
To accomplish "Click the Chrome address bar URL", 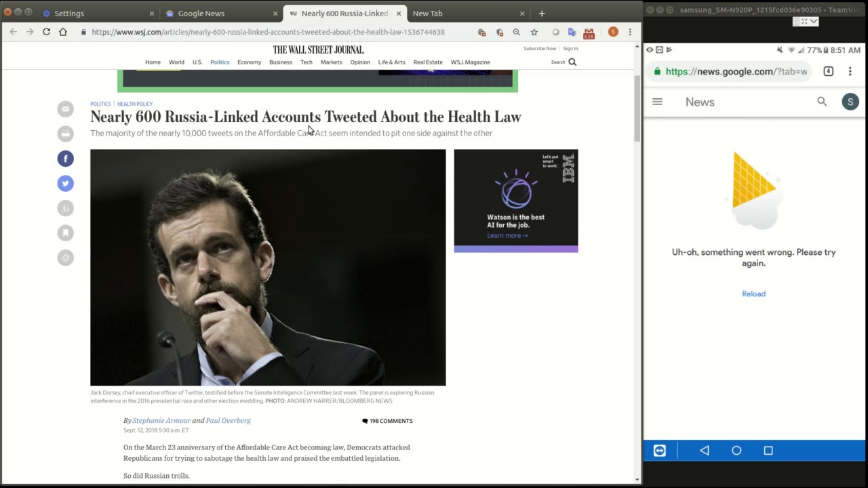I will (x=268, y=32).
